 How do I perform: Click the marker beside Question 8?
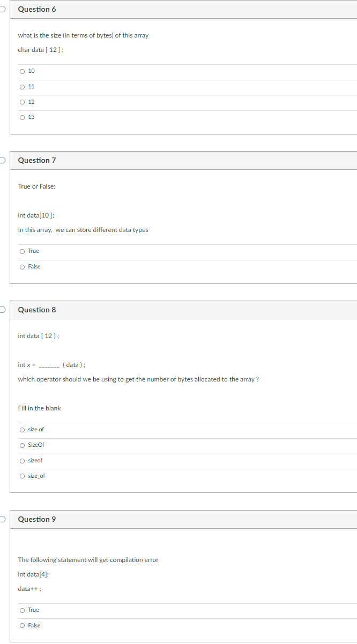[2, 310]
